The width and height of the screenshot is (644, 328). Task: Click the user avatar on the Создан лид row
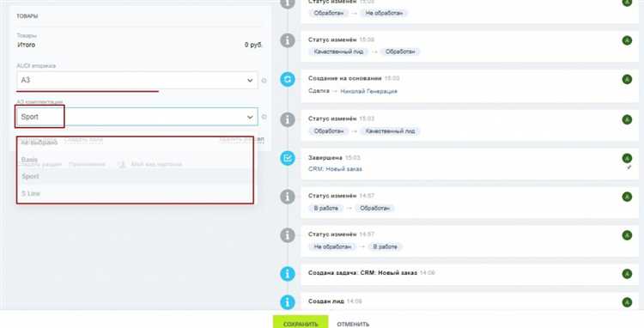(x=627, y=302)
